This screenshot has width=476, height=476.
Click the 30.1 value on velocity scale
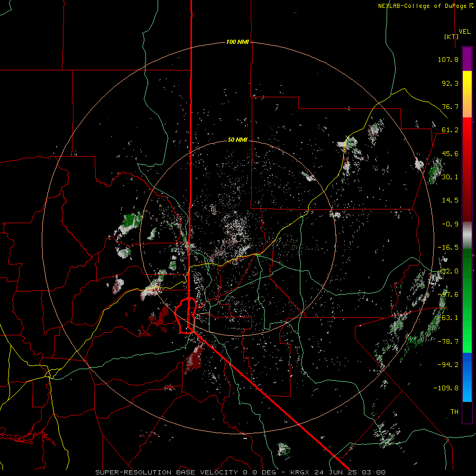pos(450,177)
